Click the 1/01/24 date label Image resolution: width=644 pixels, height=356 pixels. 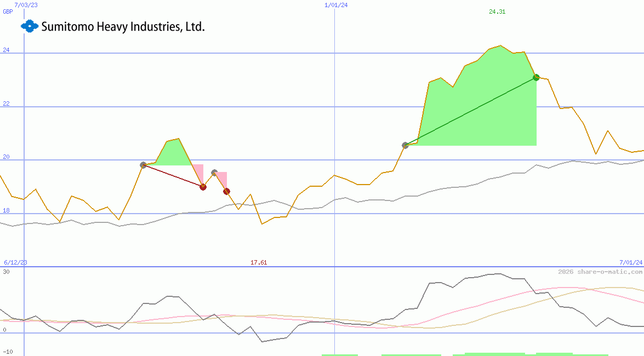(x=336, y=5)
